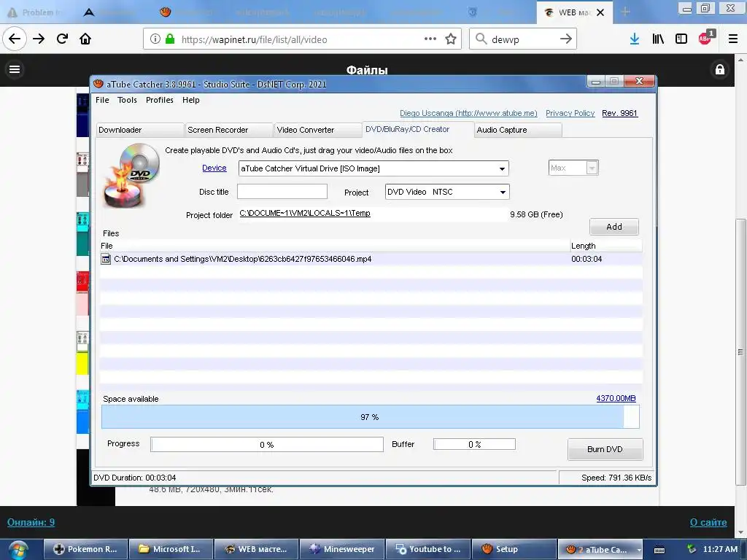Open page actions three-dot menu in the address bar
The width and height of the screenshot is (747, 560).
[430, 39]
